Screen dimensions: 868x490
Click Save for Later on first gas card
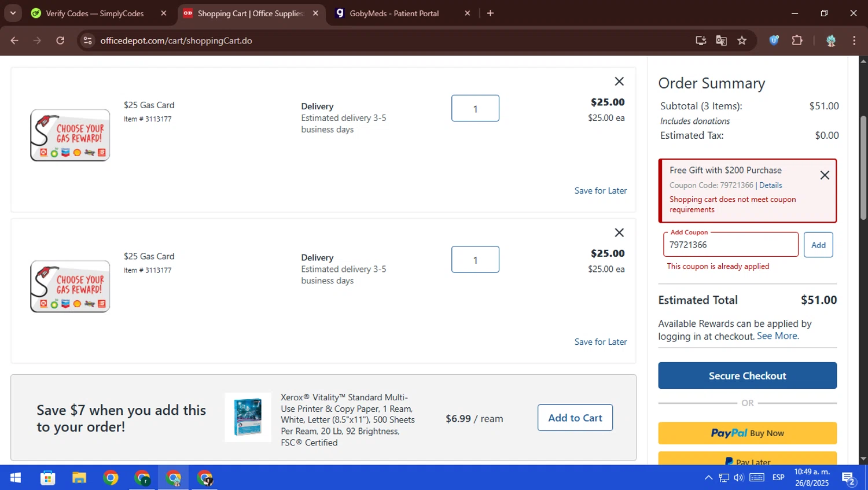click(x=601, y=191)
